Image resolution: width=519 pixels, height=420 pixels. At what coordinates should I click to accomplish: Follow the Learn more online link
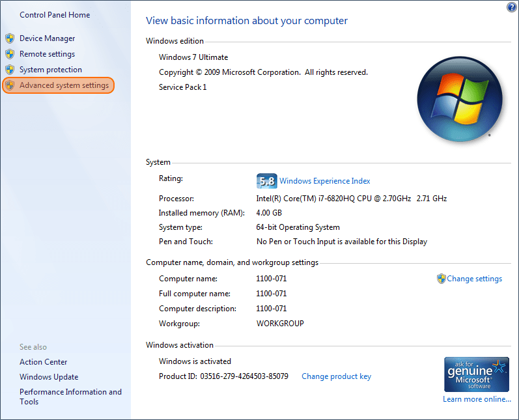(x=477, y=399)
